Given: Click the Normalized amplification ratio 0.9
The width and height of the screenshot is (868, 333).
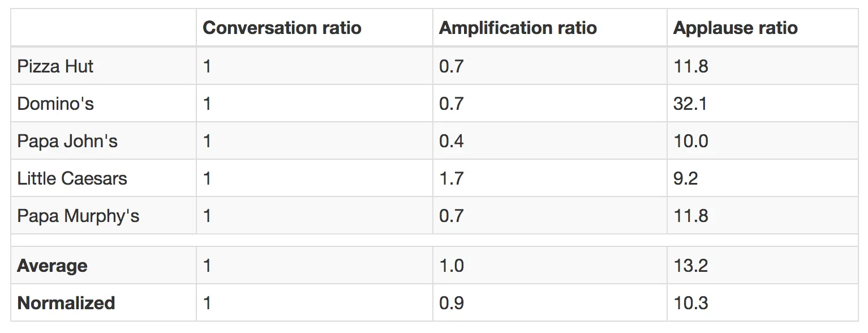Looking at the screenshot, I should (451, 303).
